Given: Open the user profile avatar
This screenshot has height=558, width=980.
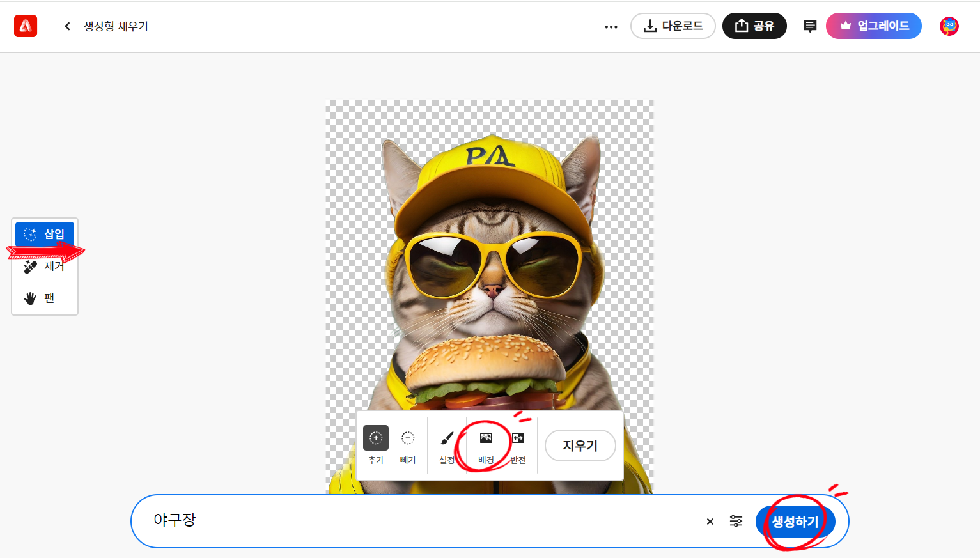Looking at the screenshot, I should click(949, 26).
